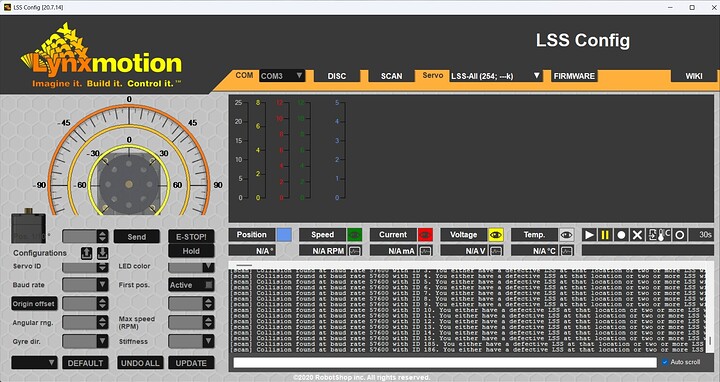
Task: Click the blue Position color swatch
Action: click(x=284, y=235)
